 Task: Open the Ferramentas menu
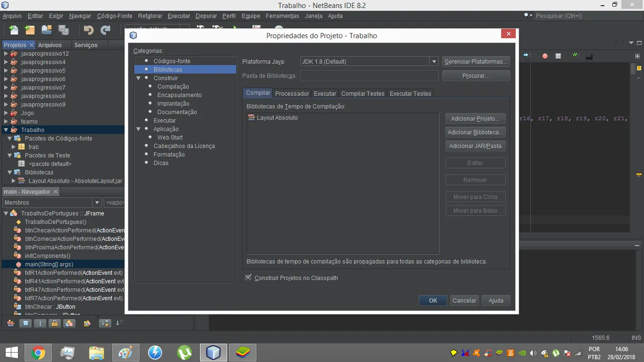click(282, 16)
